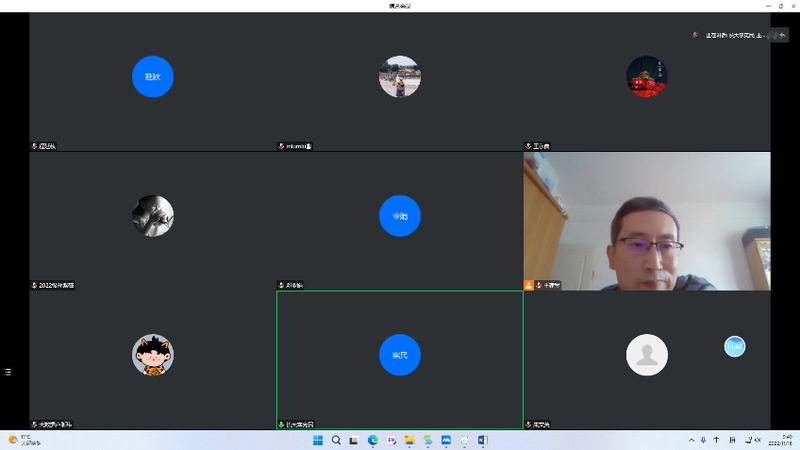Image resolution: width=800 pixels, height=450 pixels.
Task: Click the red night-building avatar participant
Action: click(x=646, y=77)
